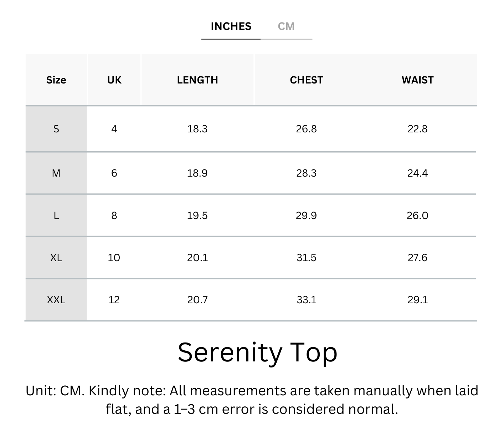
Task: Click the 33.1 chest value
Action: (306, 300)
